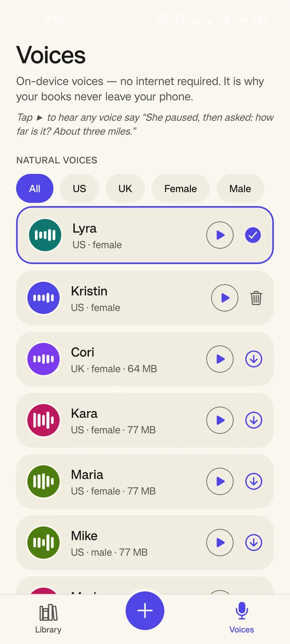Image resolution: width=290 pixels, height=644 pixels.
Task: Tap Maria's green waveform avatar
Action: [43, 481]
